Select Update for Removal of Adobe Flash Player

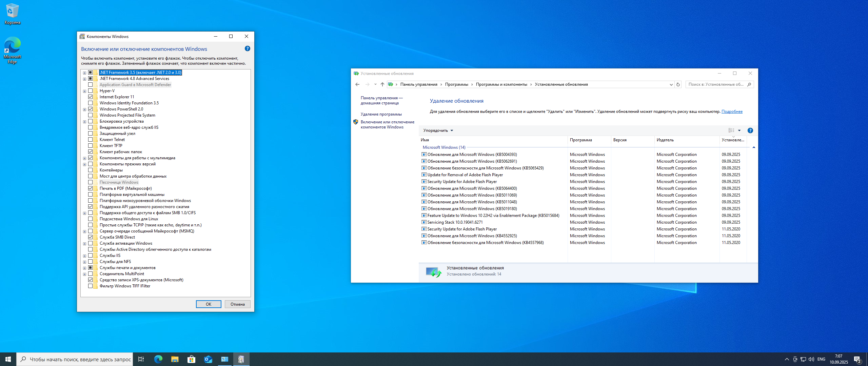point(583,175)
